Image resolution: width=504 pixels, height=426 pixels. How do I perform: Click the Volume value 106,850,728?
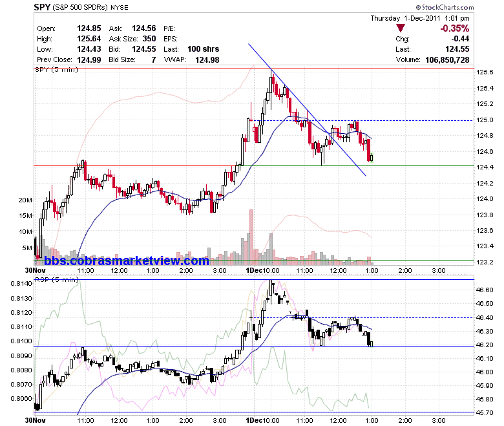click(x=447, y=60)
